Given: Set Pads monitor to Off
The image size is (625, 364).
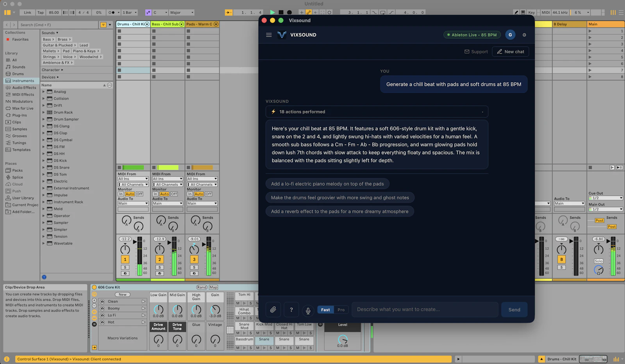Looking at the screenshot, I should 209,194.
